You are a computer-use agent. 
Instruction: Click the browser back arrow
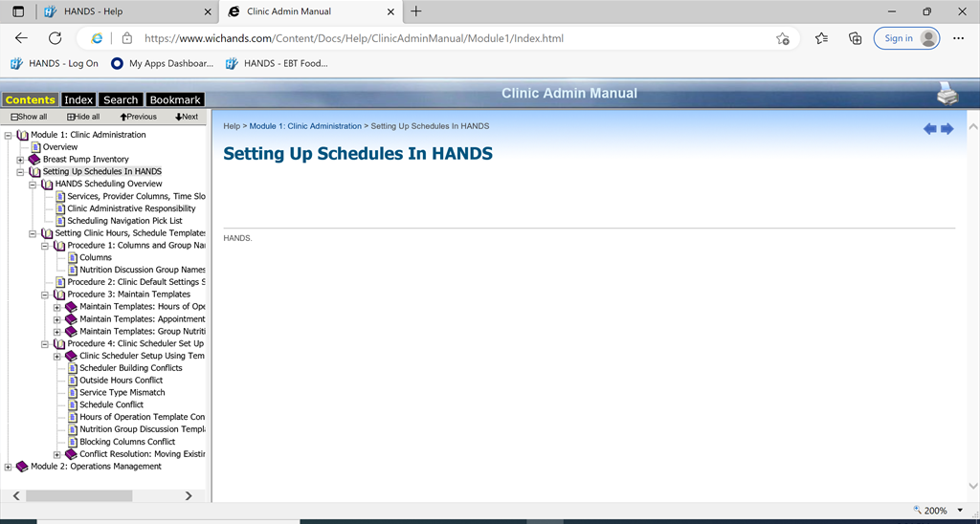click(x=21, y=38)
